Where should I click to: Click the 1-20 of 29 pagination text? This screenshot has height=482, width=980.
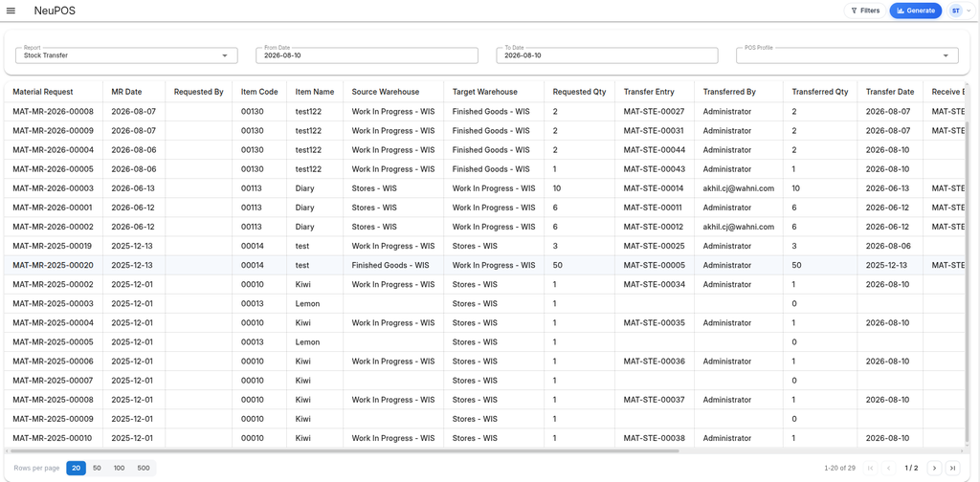click(840, 468)
